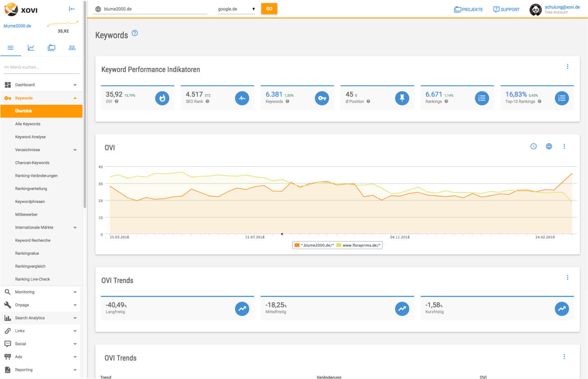Click the Top-10 Rankings list icon
Image resolution: width=588 pixels, height=379 pixels.
point(562,98)
